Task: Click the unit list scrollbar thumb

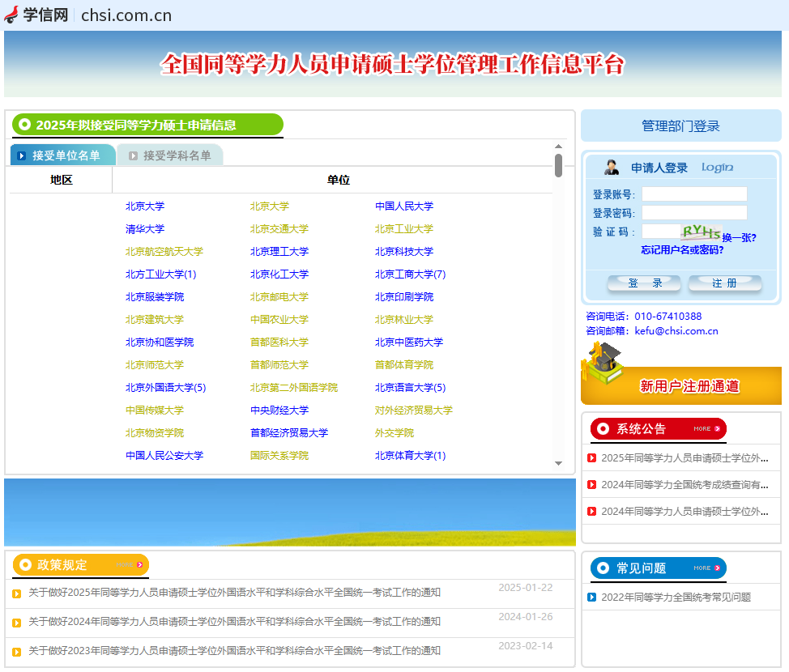Action: (559, 165)
